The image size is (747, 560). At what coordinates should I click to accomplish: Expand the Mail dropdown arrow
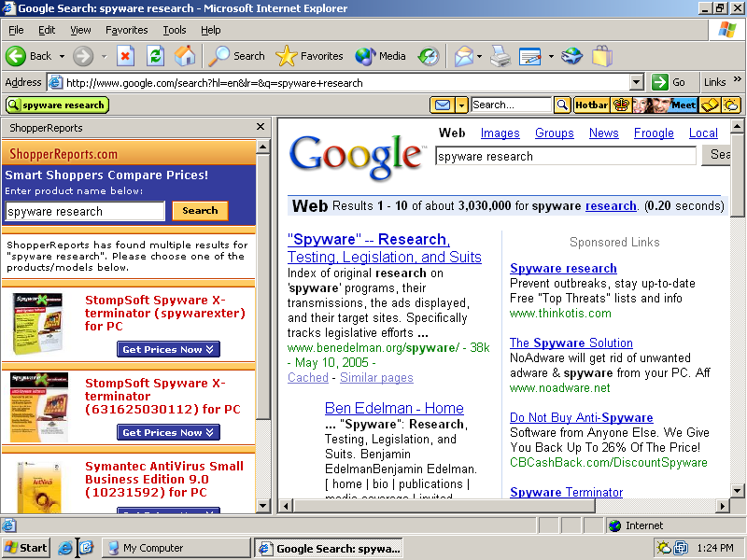coord(479,56)
